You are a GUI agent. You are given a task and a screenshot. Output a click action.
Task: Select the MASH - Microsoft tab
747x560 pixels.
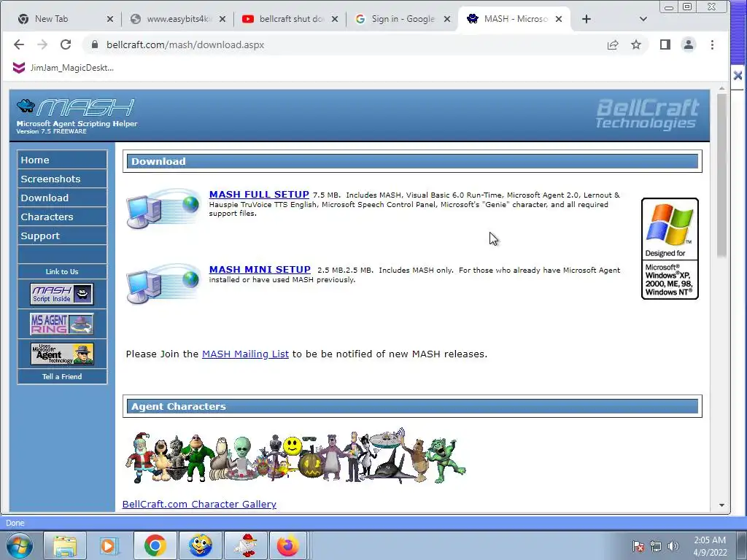pyautogui.click(x=514, y=19)
